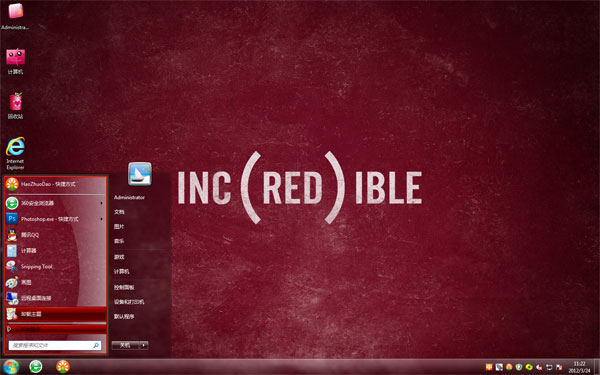Open 图片 Pictures link
600x375 pixels.
(119, 227)
